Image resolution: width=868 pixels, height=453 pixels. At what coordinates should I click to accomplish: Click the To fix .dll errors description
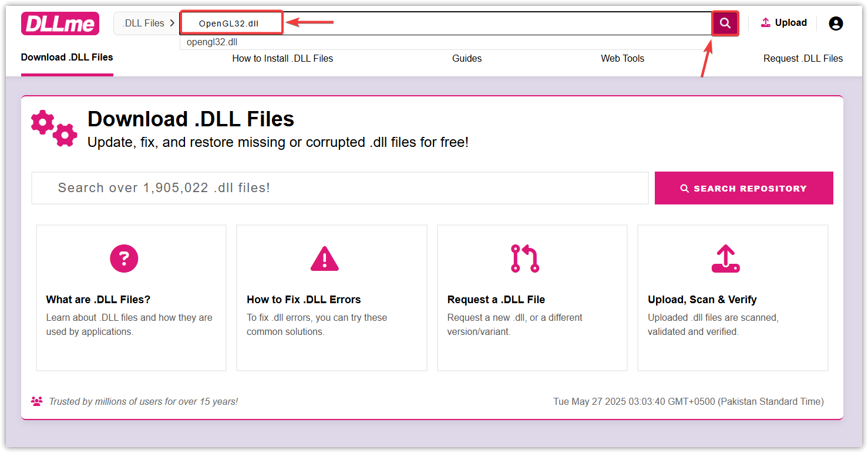tap(317, 324)
